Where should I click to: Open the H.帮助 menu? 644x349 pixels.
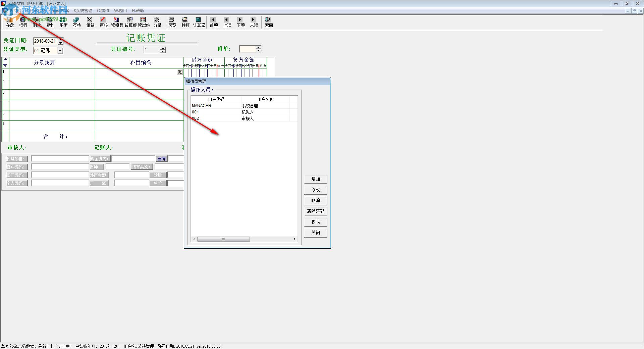(x=138, y=11)
